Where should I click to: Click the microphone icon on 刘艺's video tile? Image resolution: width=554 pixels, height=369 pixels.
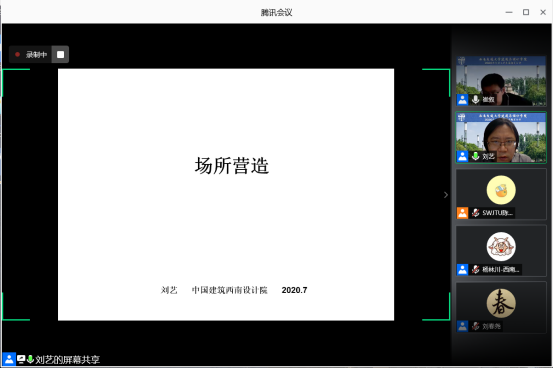pyautogui.click(x=476, y=156)
